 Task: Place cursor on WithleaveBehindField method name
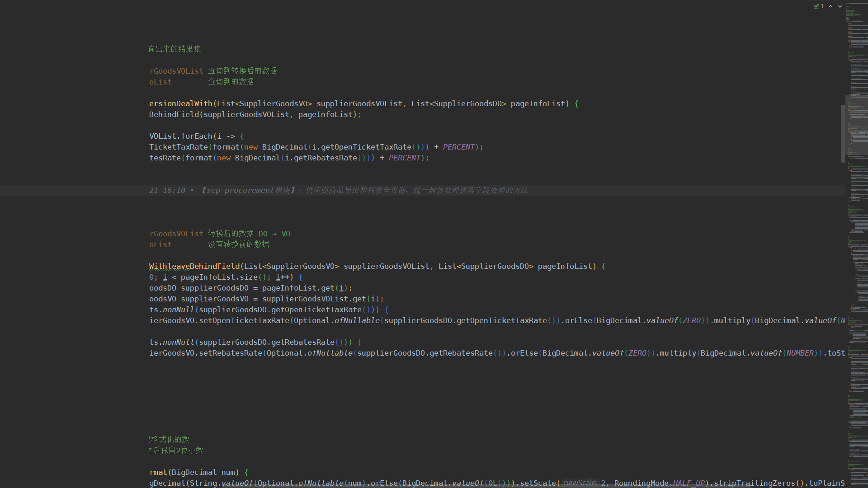click(x=194, y=266)
